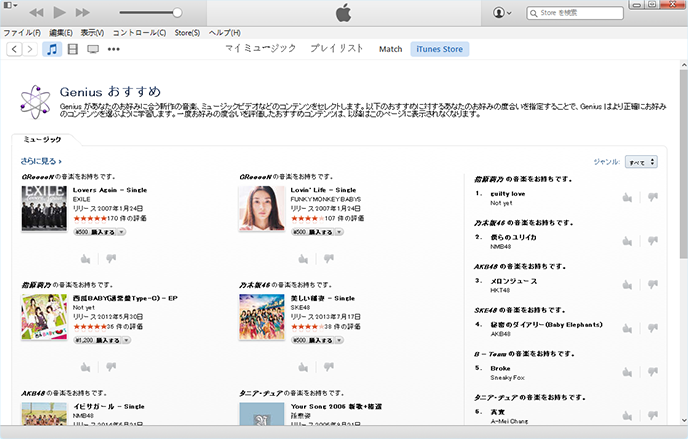Image resolution: width=688 pixels, height=439 pixels.
Task: Buy the SKE48 single for ¥500
Action: click(x=313, y=340)
